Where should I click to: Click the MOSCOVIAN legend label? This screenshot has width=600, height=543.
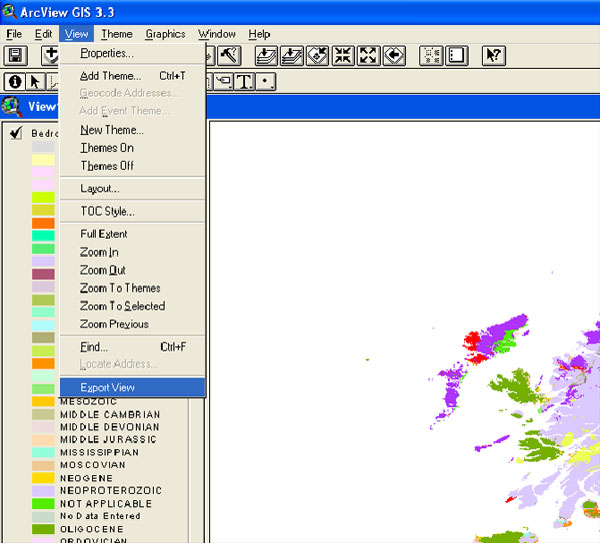tap(93, 465)
